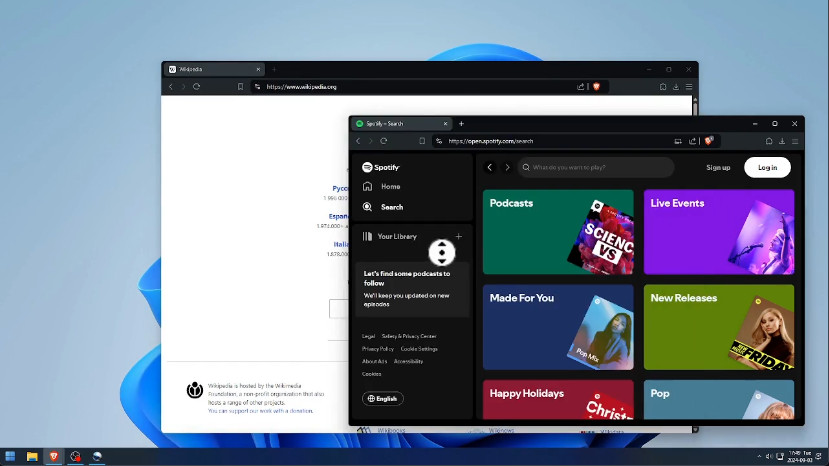Open the Live Events category card
The width and height of the screenshot is (829, 466).
(x=719, y=232)
